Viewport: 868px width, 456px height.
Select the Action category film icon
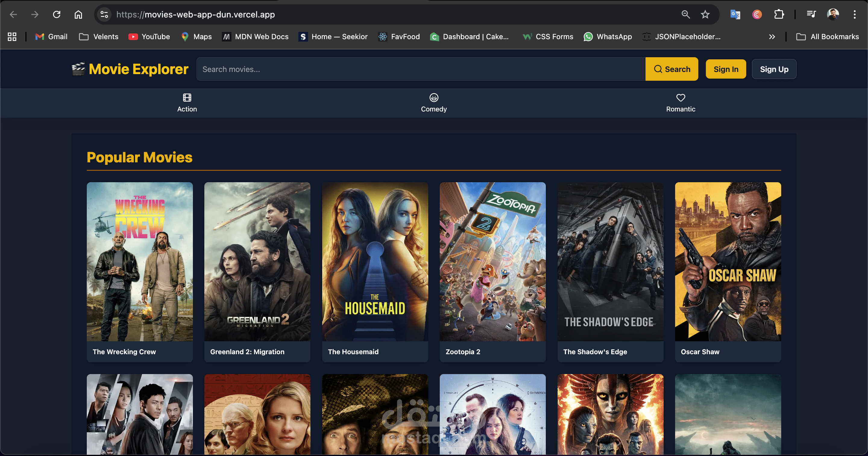[x=187, y=97]
